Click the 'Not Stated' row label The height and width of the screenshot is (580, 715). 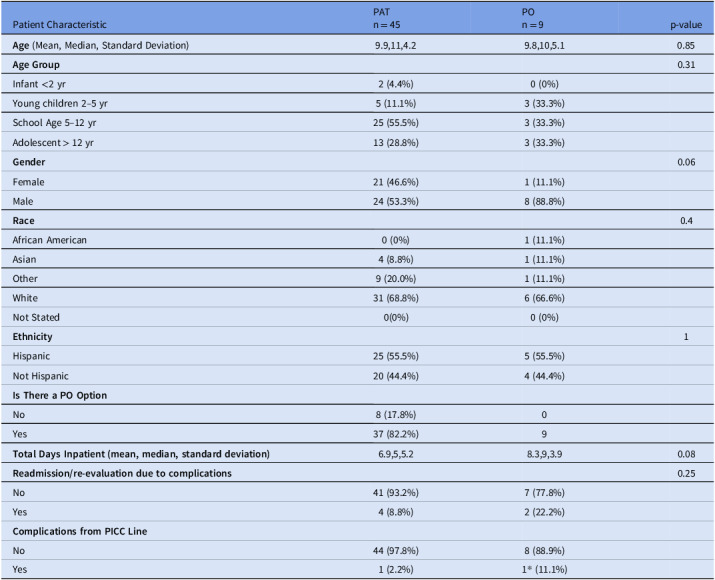pyautogui.click(x=36, y=317)
